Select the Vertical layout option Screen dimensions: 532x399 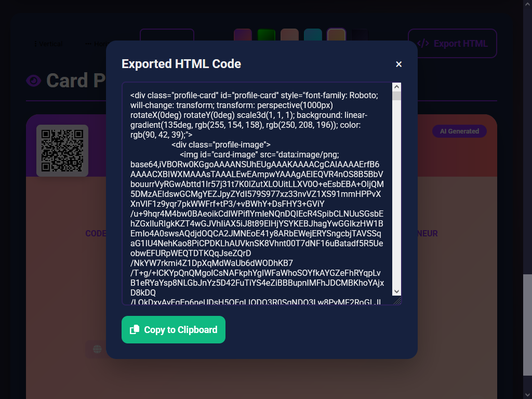tap(48, 44)
